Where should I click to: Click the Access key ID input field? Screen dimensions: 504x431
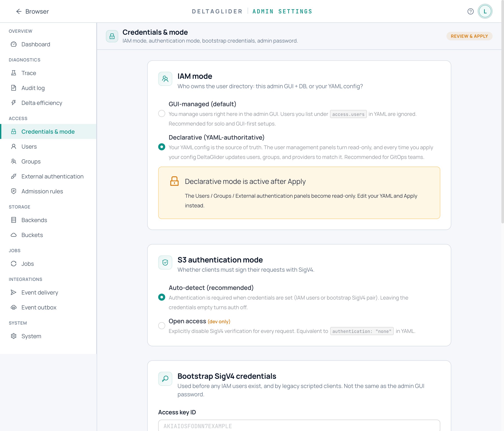coord(299,426)
